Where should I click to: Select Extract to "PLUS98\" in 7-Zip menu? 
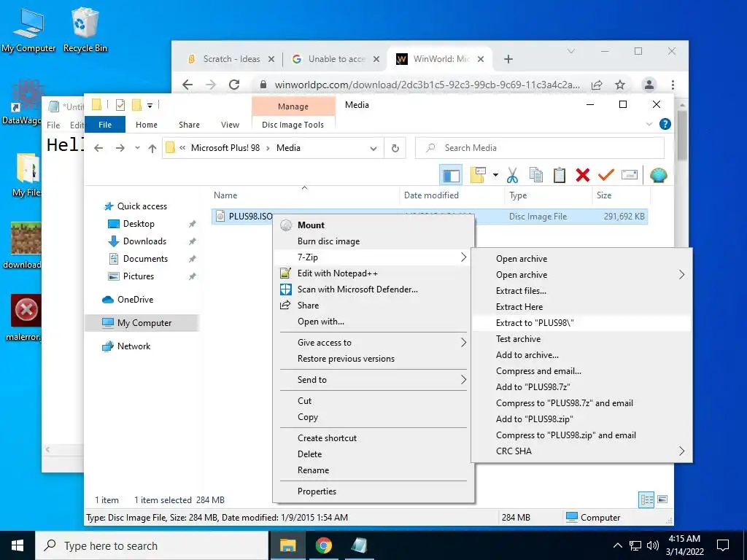pyautogui.click(x=581, y=323)
